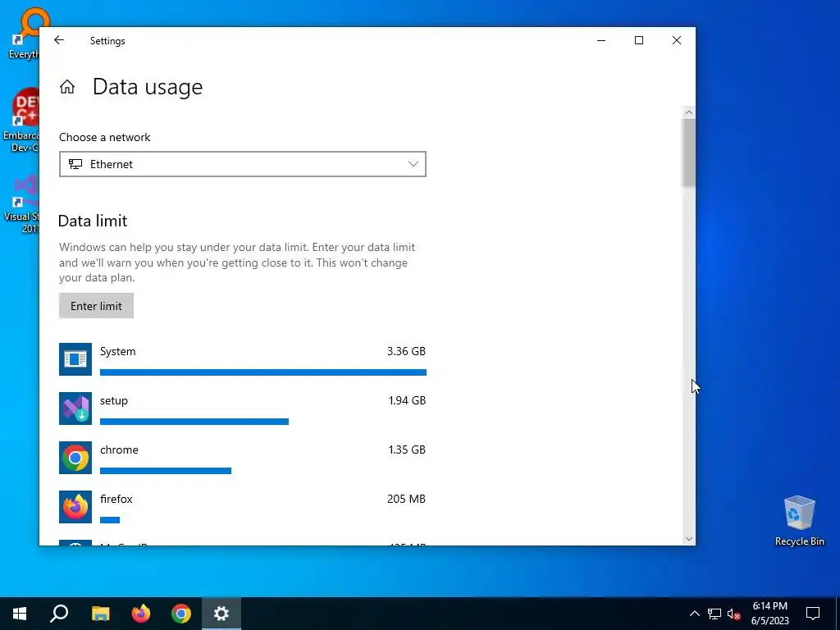Select the Settings gear on taskbar

point(221,614)
